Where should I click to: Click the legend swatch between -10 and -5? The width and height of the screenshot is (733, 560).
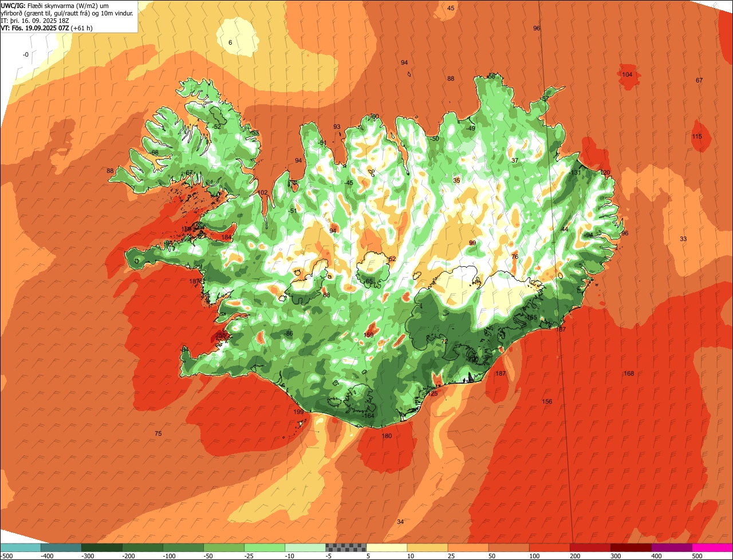point(305,547)
